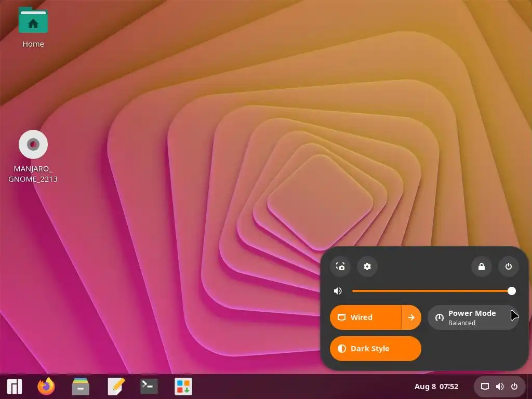Viewport: 532px width, 399px height.
Task: Open the Files manager in taskbar
Action: 81,387
